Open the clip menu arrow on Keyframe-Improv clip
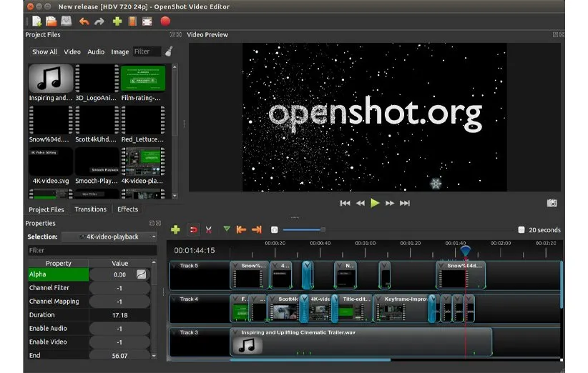 379,299
